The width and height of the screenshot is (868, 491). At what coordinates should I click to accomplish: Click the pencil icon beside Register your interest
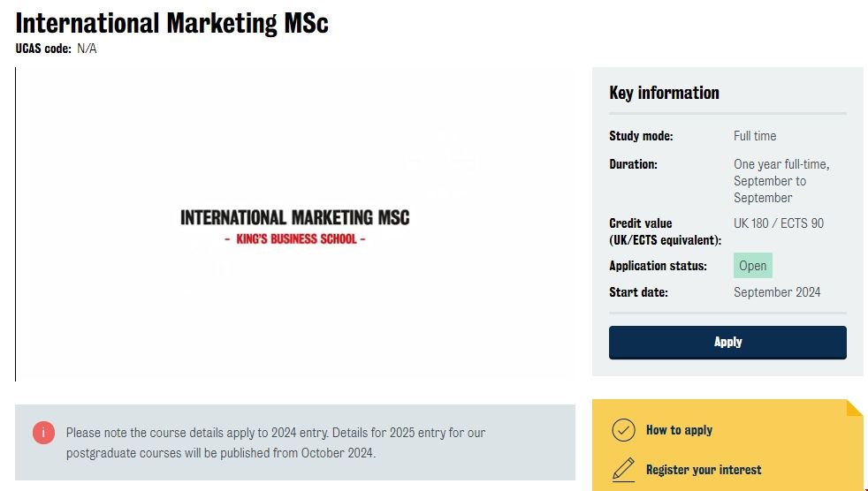click(624, 469)
